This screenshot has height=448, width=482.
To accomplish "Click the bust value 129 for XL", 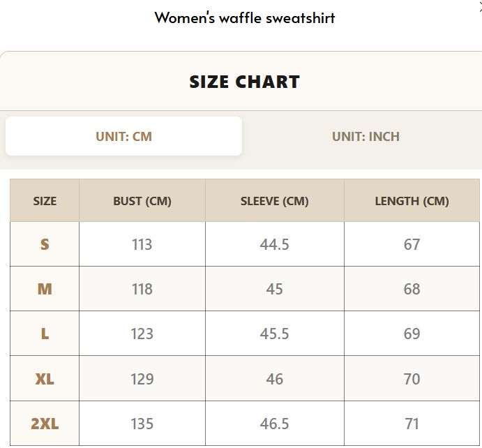I will pos(142,379).
